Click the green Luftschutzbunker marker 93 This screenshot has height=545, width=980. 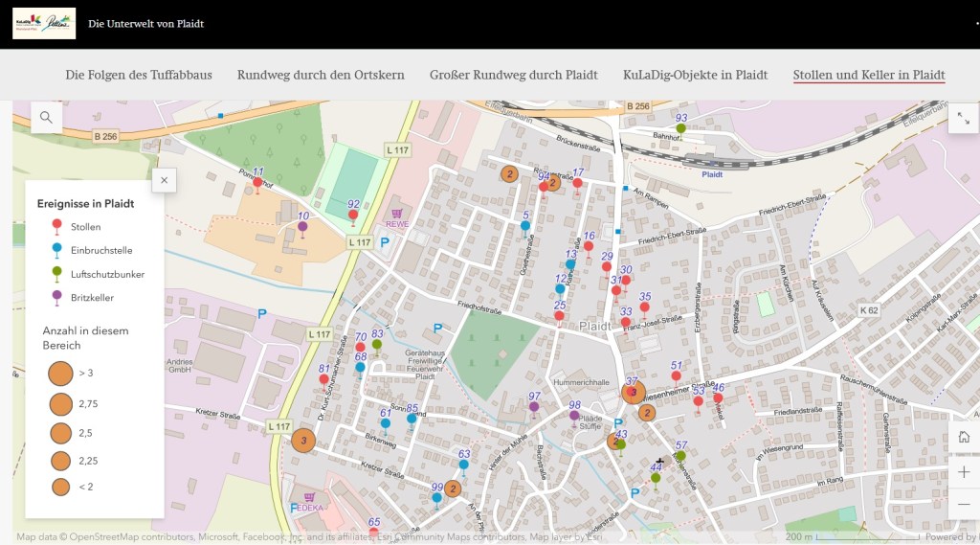(680, 128)
